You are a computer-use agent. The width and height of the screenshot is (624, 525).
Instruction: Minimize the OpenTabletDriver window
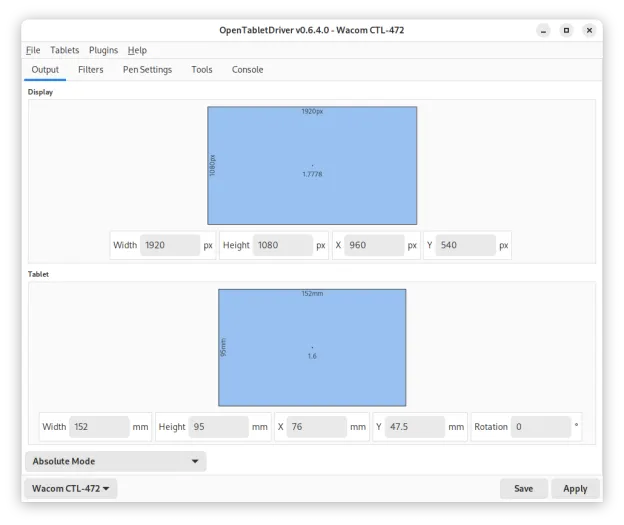point(542,30)
